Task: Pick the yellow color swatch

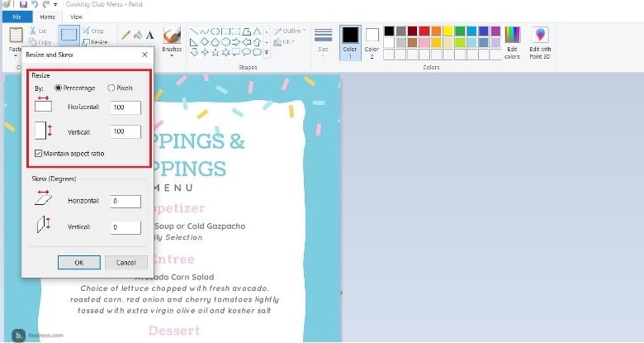Action: pyautogui.click(x=448, y=31)
